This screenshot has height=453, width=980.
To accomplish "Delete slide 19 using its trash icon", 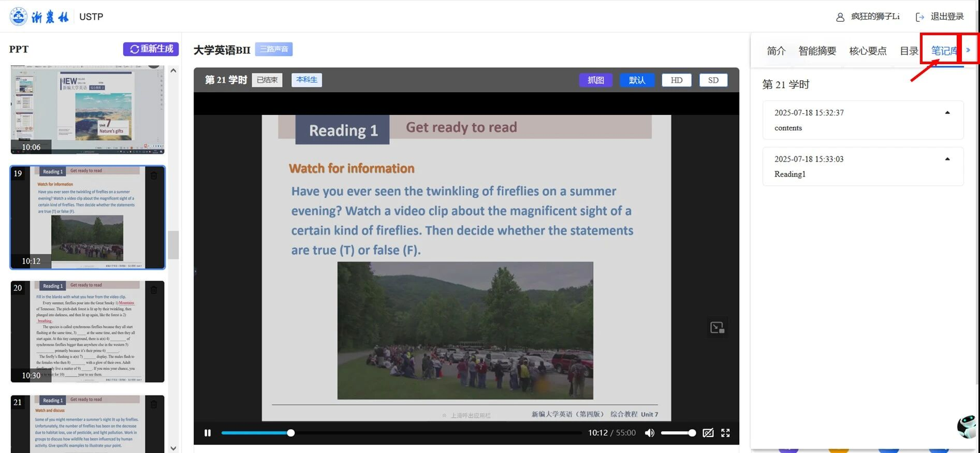I will [x=154, y=176].
